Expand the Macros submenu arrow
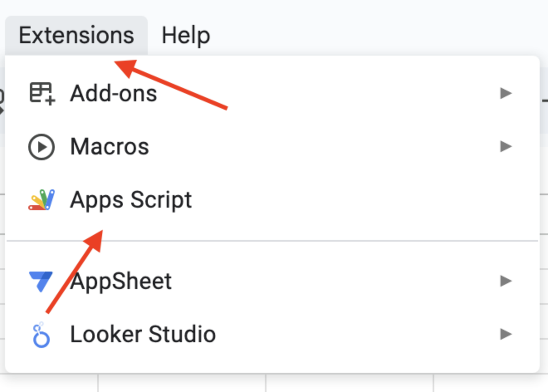The image size is (548, 392). click(506, 147)
